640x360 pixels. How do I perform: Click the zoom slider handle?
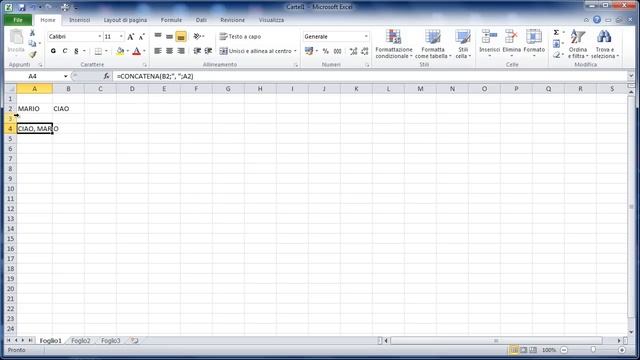point(593,350)
